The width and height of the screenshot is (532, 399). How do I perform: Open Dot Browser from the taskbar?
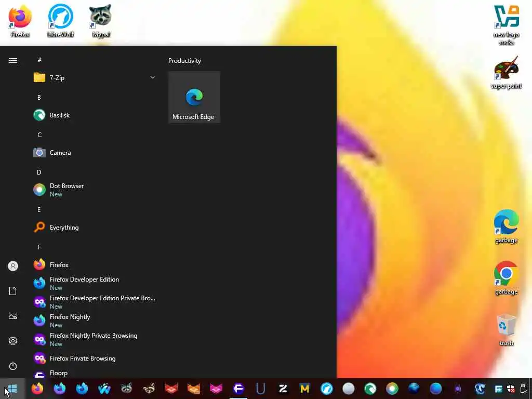(x=392, y=389)
